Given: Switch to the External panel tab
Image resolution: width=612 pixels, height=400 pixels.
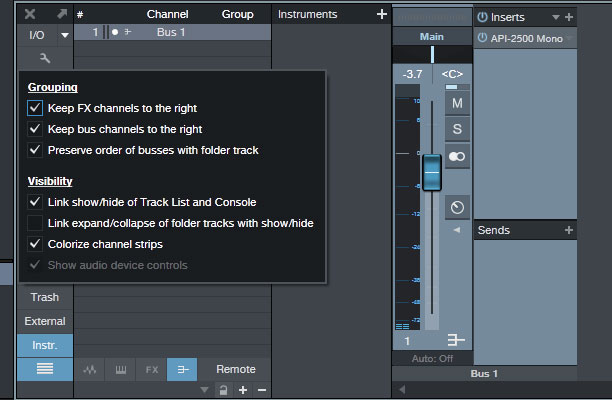Looking at the screenshot, I should [x=44, y=321].
